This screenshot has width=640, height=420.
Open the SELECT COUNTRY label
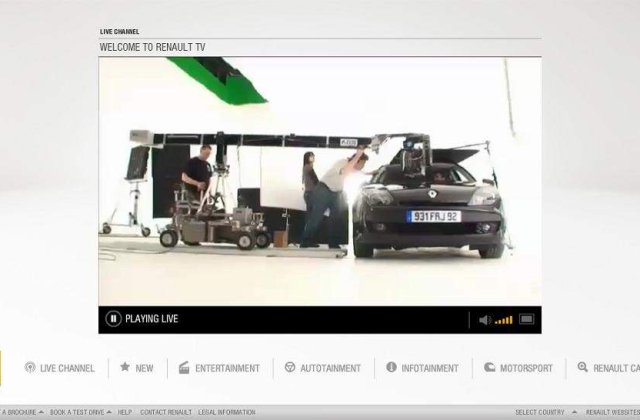[x=540, y=412]
